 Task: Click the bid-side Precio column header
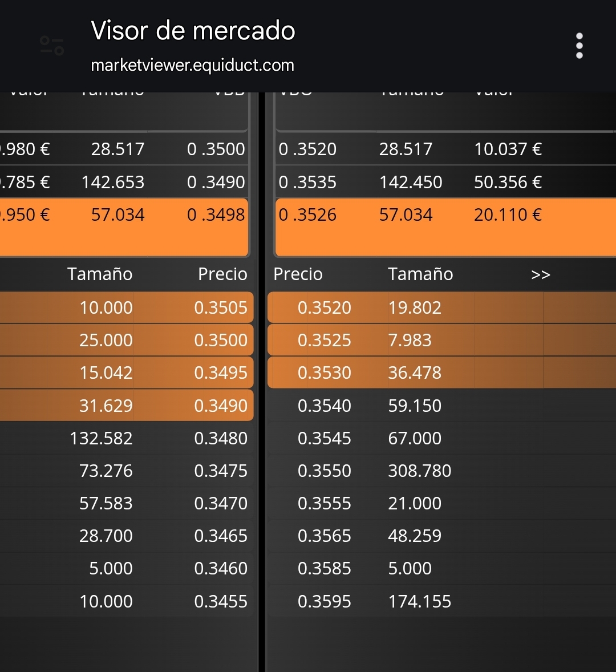pos(222,274)
